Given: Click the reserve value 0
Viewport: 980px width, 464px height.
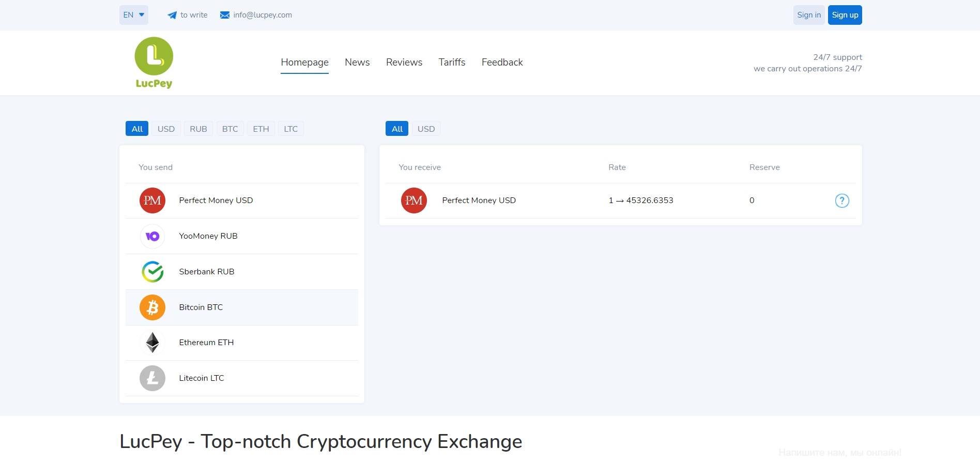Looking at the screenshot, I should pyautogui.click(x=752, y=200).
